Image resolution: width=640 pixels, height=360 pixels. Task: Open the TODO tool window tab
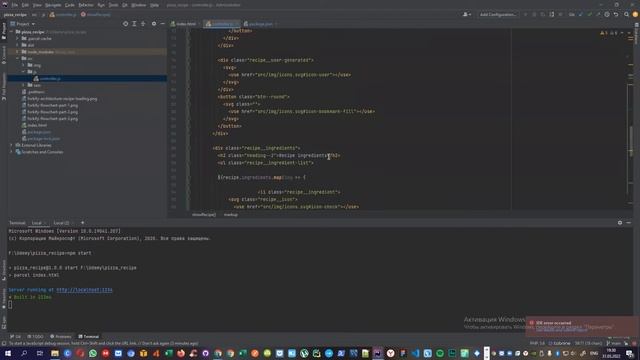[x=36, y=337]
